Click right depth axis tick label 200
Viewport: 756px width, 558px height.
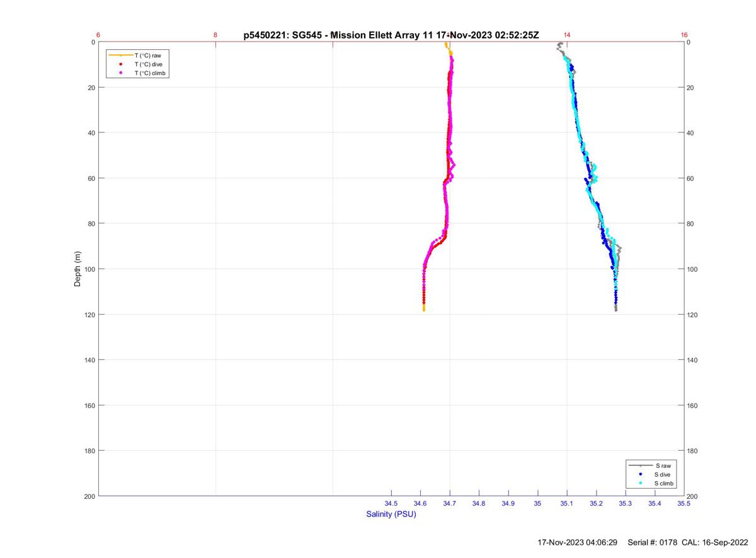pyautogui.click(x=693, y=497)
